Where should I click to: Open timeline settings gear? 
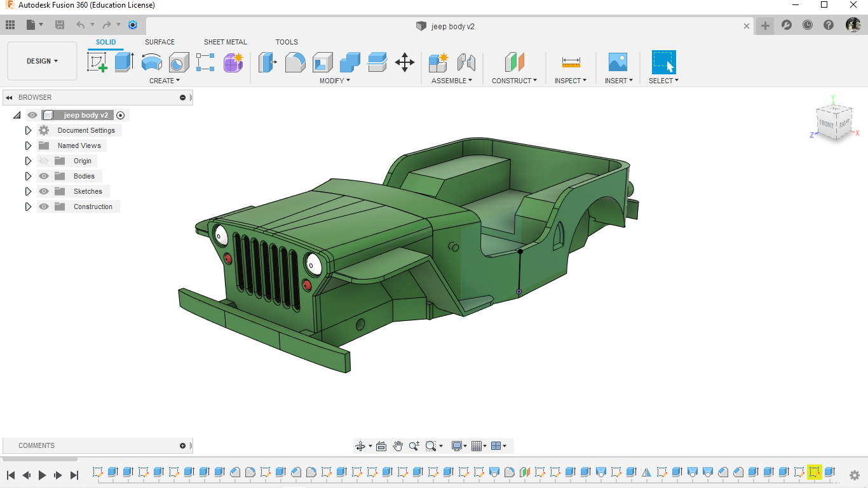pyautogui.click(x=855, y=475)
